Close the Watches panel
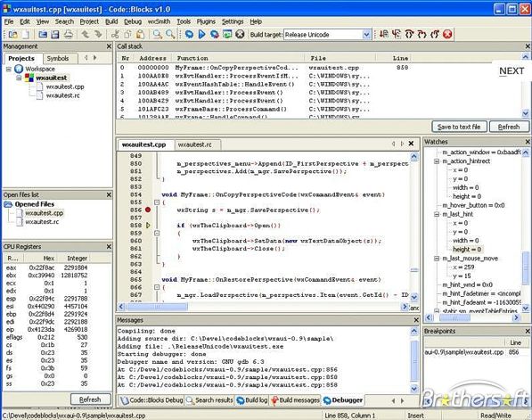The width and height of the screenshot is (532, 420). coord(528,142)
